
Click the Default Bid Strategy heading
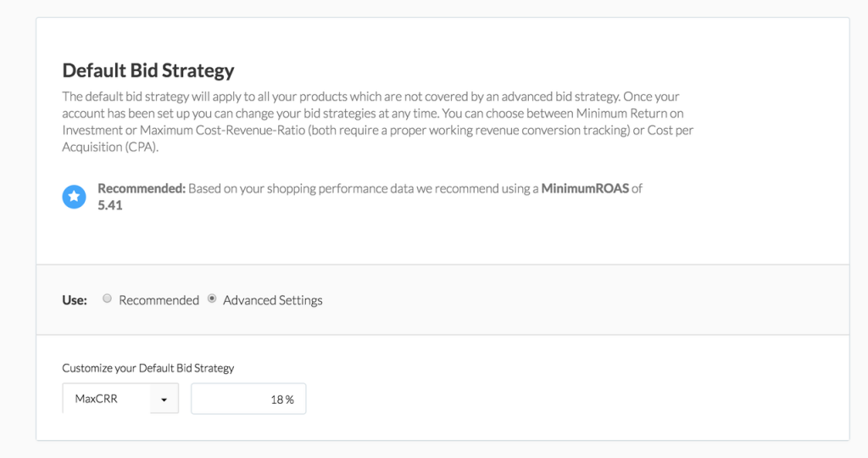147,70
